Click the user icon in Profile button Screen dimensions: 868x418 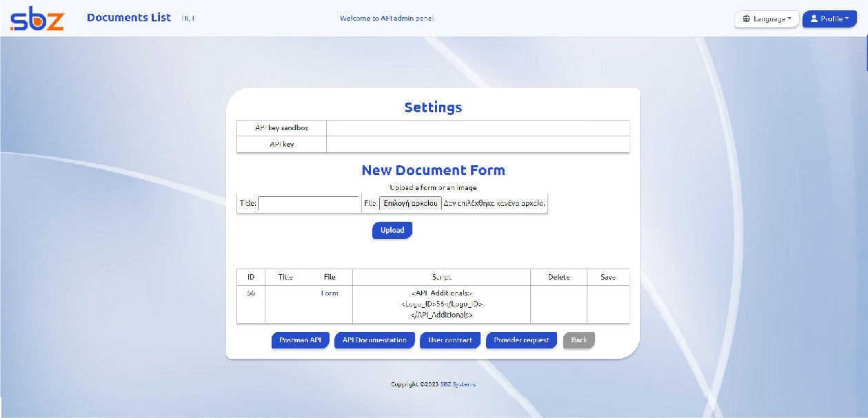click(x=814, y=19)
